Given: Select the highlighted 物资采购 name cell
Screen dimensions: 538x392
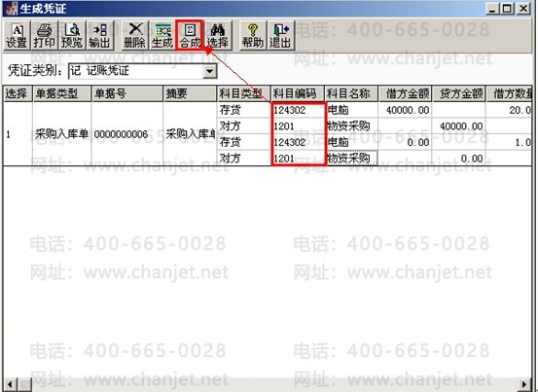Looking at the screenshot, I should pos(352,159).
